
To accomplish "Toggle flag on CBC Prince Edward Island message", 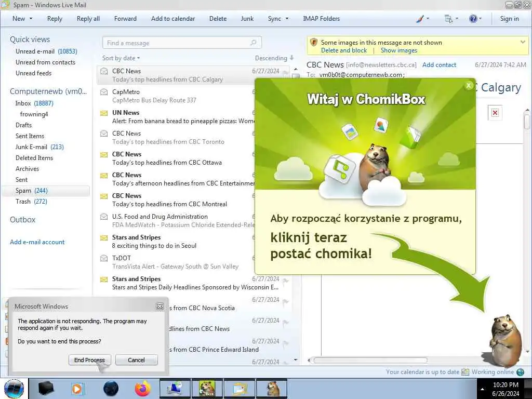I will point(285,343).
